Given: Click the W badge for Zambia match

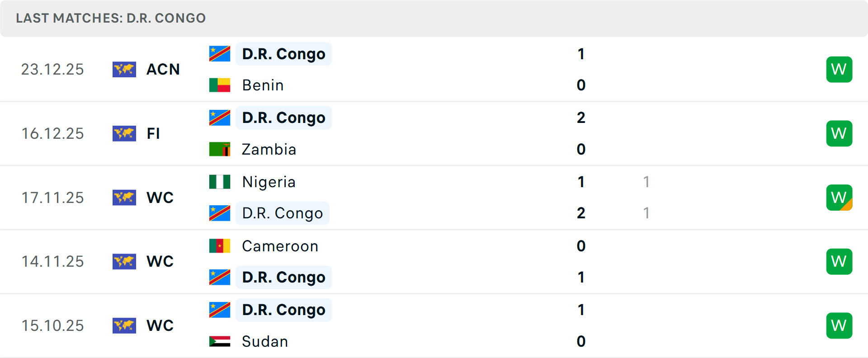Looking at the screenshot, I should [x=839, y=134].
